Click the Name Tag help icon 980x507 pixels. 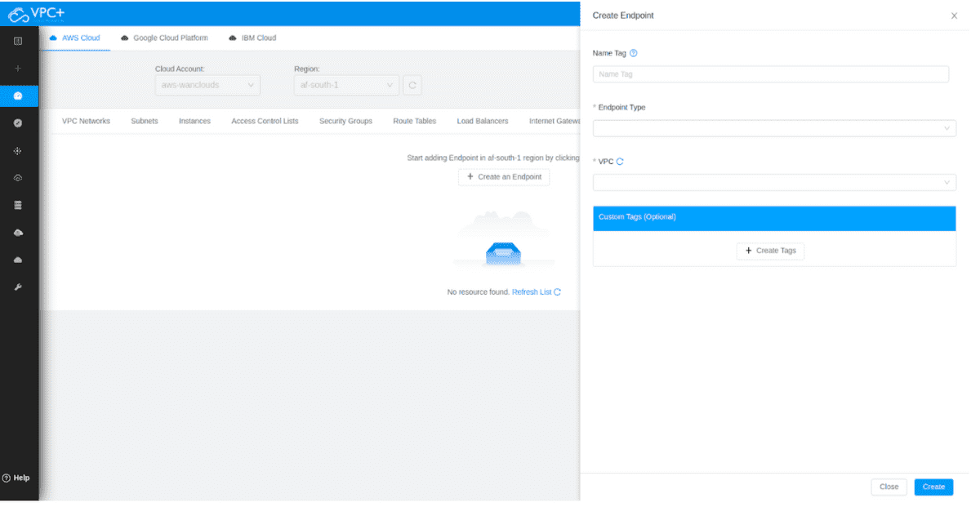coord(634,53)
